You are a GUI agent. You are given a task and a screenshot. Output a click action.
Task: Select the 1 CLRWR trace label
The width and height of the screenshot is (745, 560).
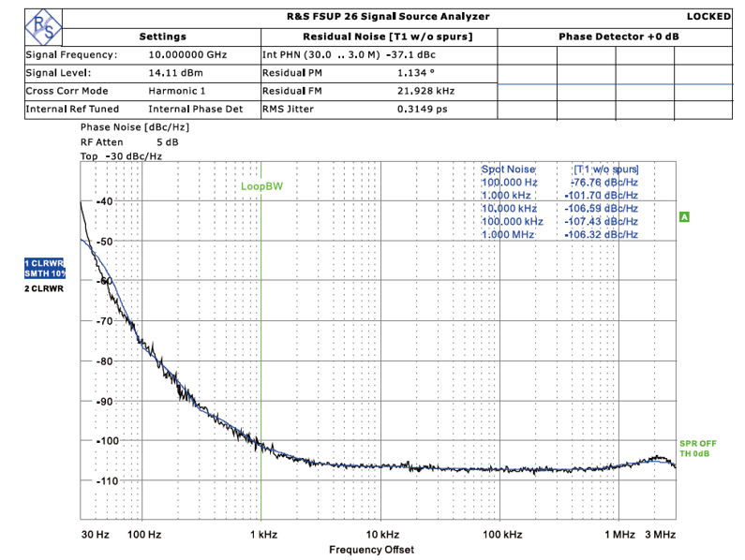44,263
